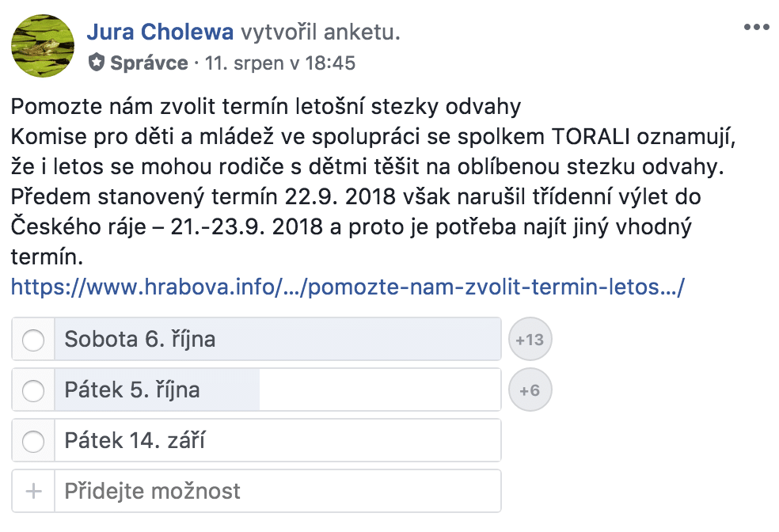Screen dimensions: 779x532
Task: Click the plus icon beside Přidejte možnost
Action: click(x=33, y=491)
